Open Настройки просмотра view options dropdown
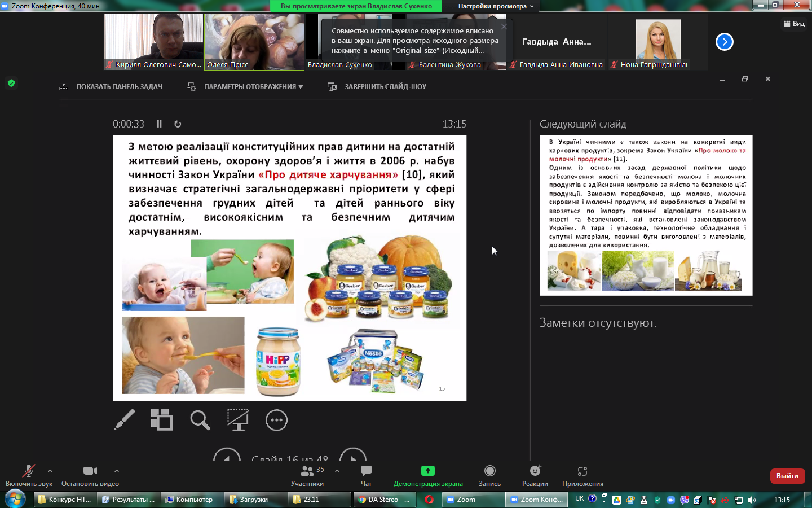Viewport: 812px width, 508px height. point(495,6)
